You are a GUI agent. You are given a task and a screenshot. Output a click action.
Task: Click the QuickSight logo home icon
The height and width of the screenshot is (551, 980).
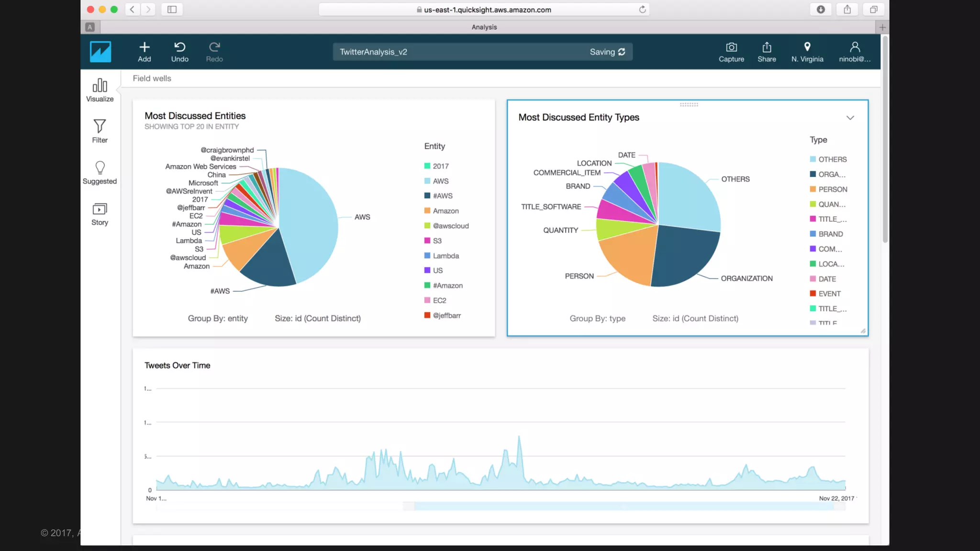(100, 52)
